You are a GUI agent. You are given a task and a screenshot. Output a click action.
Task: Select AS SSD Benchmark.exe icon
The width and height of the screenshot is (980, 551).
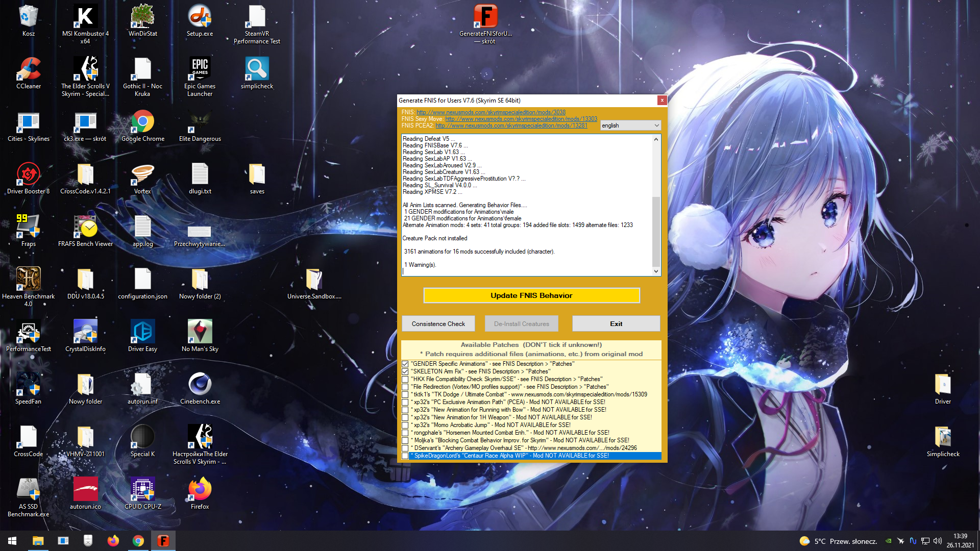click(28, 497)
